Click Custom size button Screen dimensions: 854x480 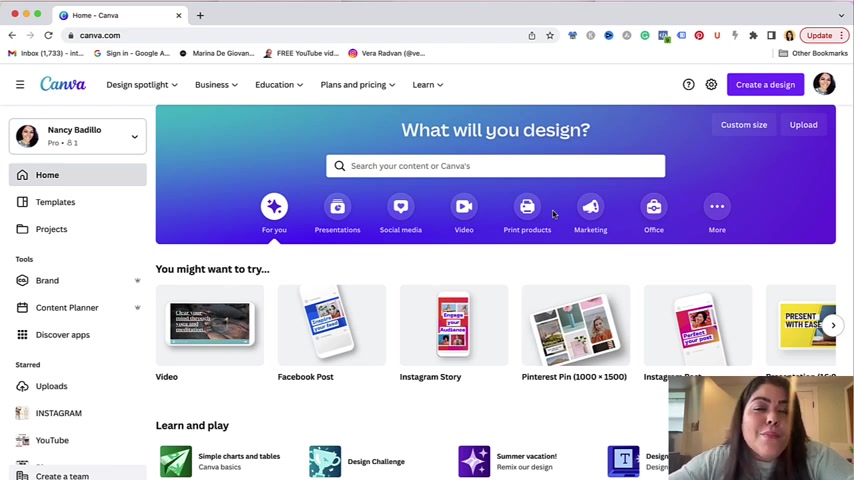(x=743, y=125)
